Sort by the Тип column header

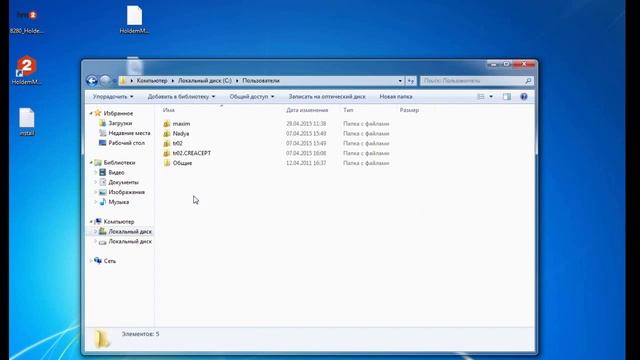click(x=348, y=110)
